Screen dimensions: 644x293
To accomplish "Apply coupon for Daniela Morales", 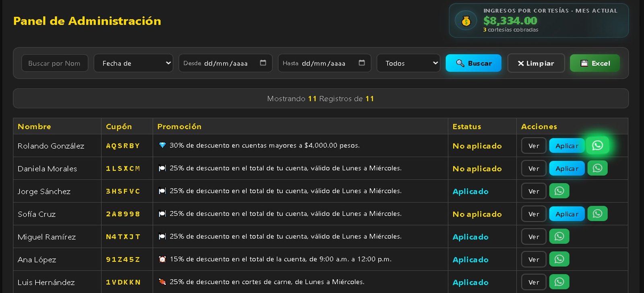I will tap(567, 168).
